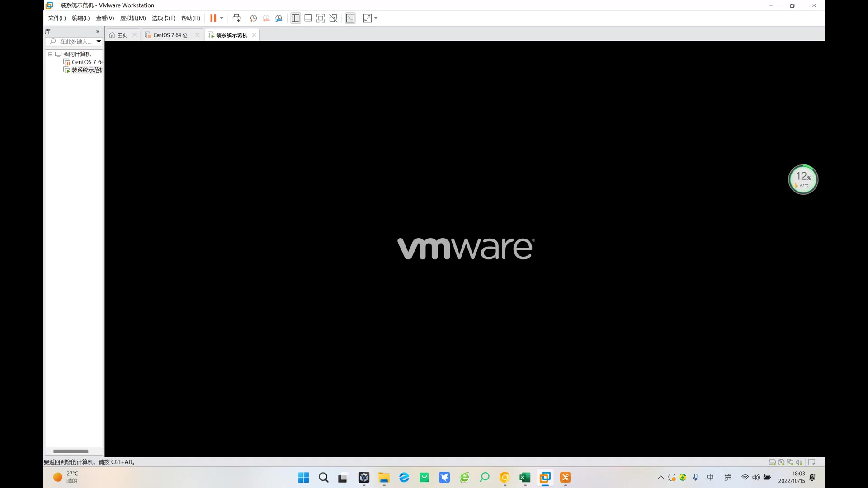The width and height of the screenshot is (868, 488).
Task: Toggle the library sidebar view button
Action: pos(295,18)
